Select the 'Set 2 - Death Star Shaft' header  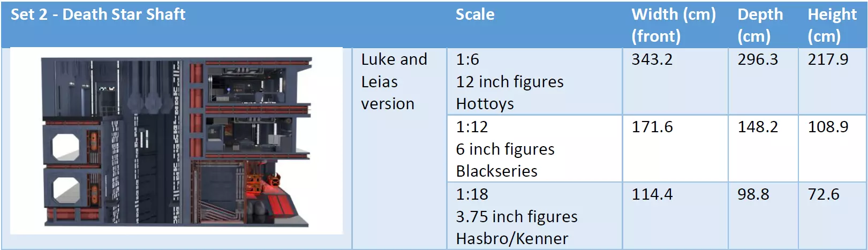[98, 14]
